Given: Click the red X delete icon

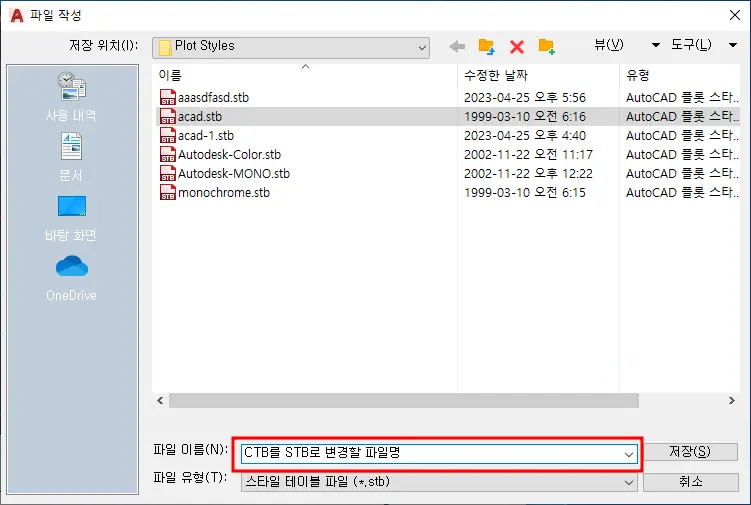Looking at the screenshot, I should 517,47.
